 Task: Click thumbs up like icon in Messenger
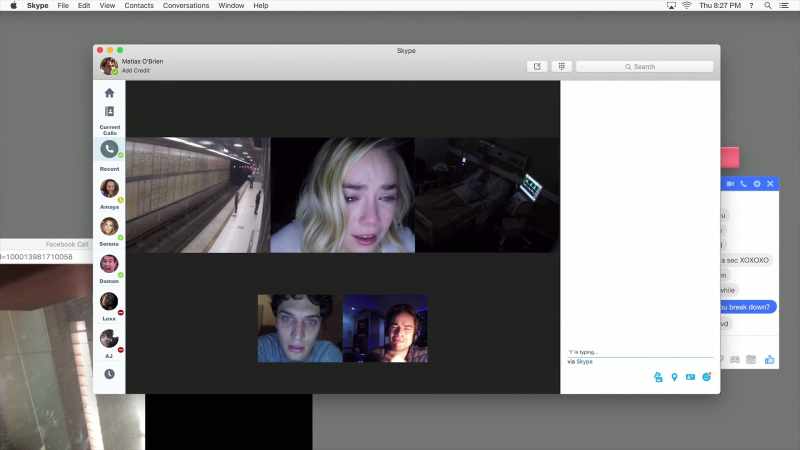(x=769, y=360)
